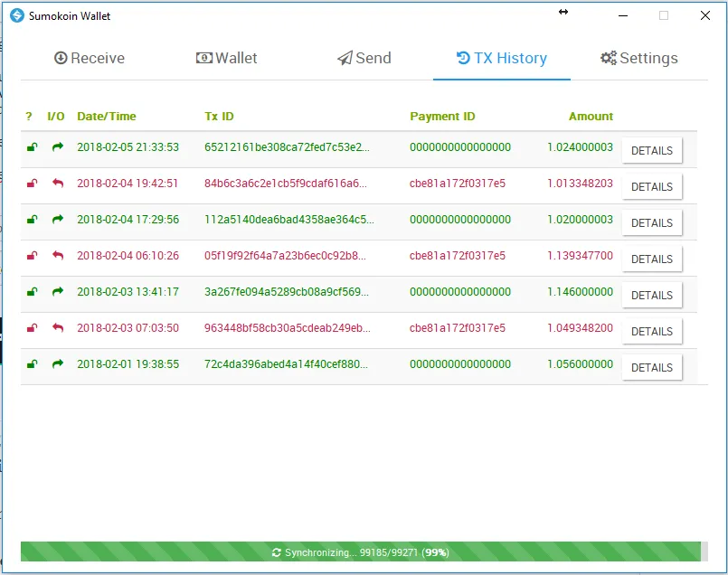The width and height of the screenshot is (728, 575).
Task: Click the Tx ID column header
Action: (x=219, y=117)
